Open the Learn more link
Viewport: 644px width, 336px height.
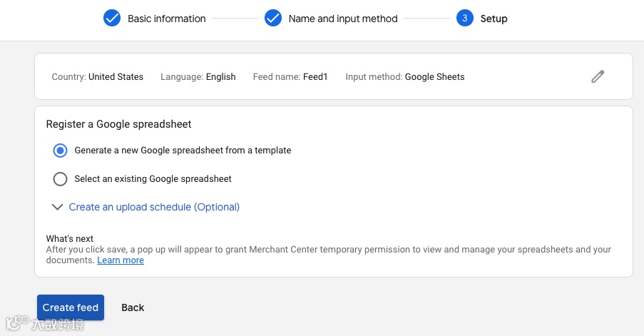pyautogui.click(x=121, y=260)
